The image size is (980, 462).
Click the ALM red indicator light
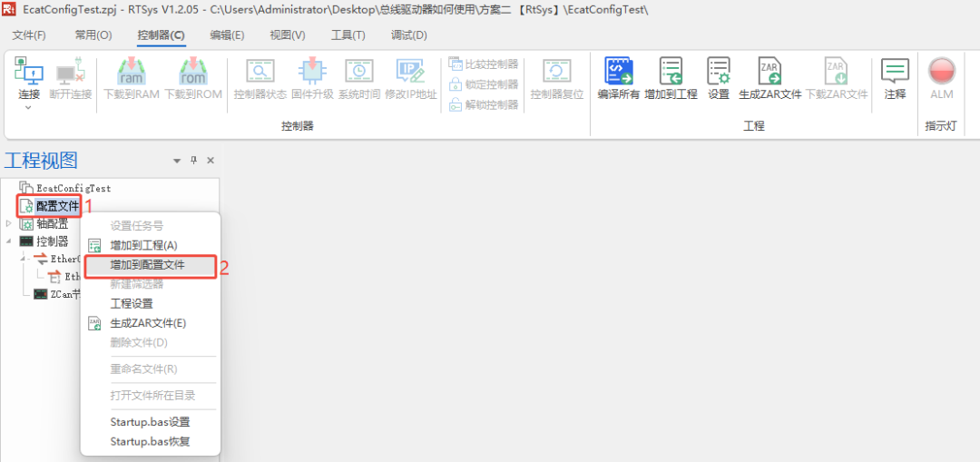tap(941, 71)
